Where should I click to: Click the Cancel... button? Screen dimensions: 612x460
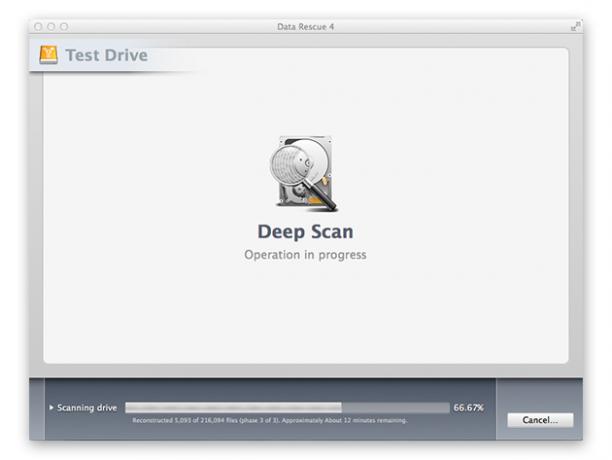tap(540, 420)
